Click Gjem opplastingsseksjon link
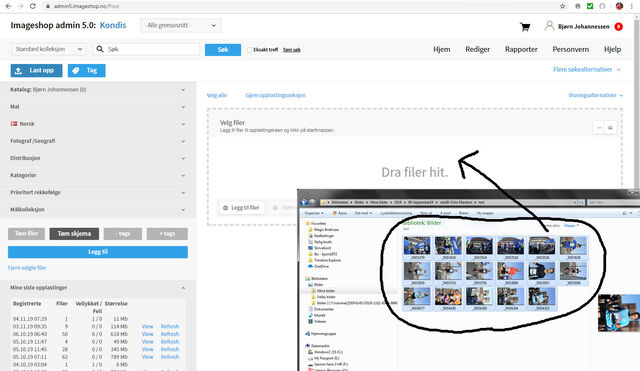 click(x=276, y=95)
